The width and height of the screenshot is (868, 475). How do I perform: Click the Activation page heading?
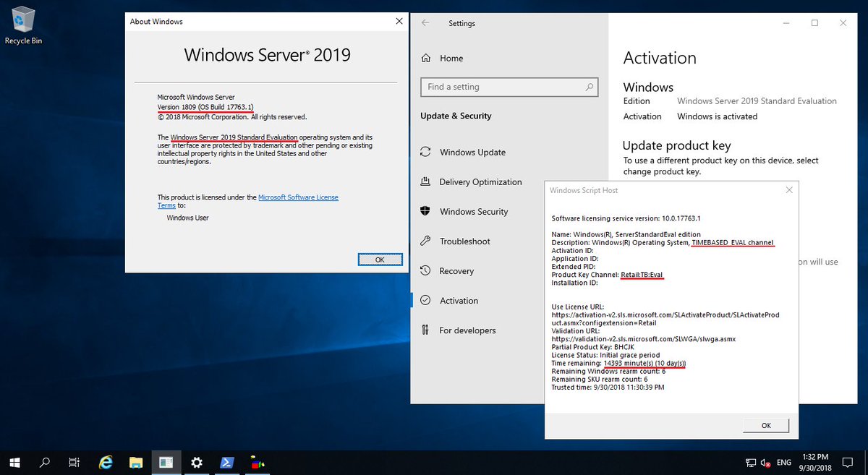tap(660, 58)
